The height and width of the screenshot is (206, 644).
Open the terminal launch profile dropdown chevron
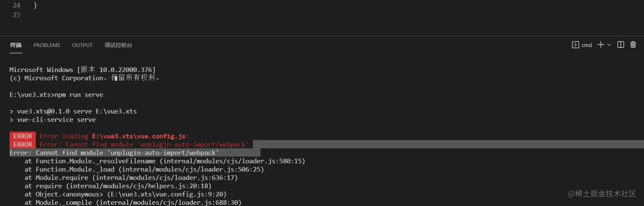coord(609,45)
